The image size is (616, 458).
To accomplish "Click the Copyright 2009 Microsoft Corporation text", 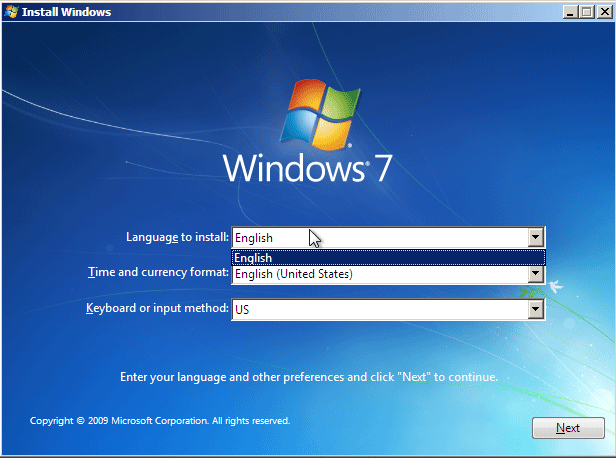I will click(x=160, y=421).
